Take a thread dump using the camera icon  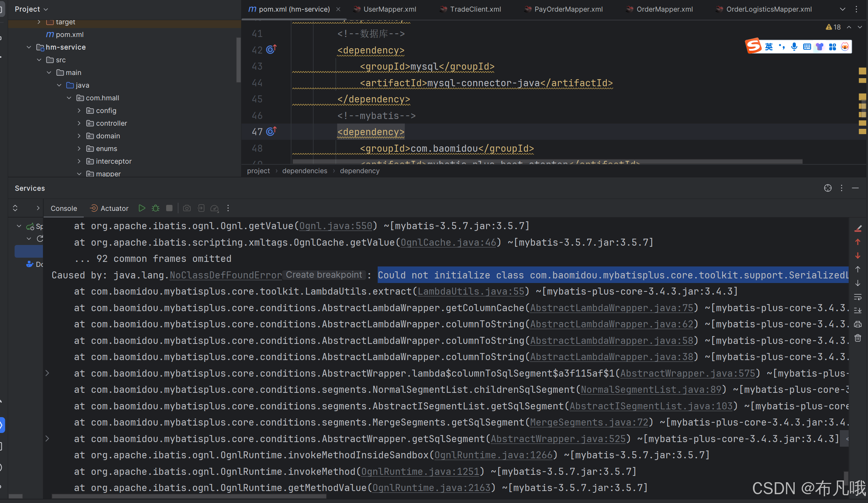tap(187, 208)
